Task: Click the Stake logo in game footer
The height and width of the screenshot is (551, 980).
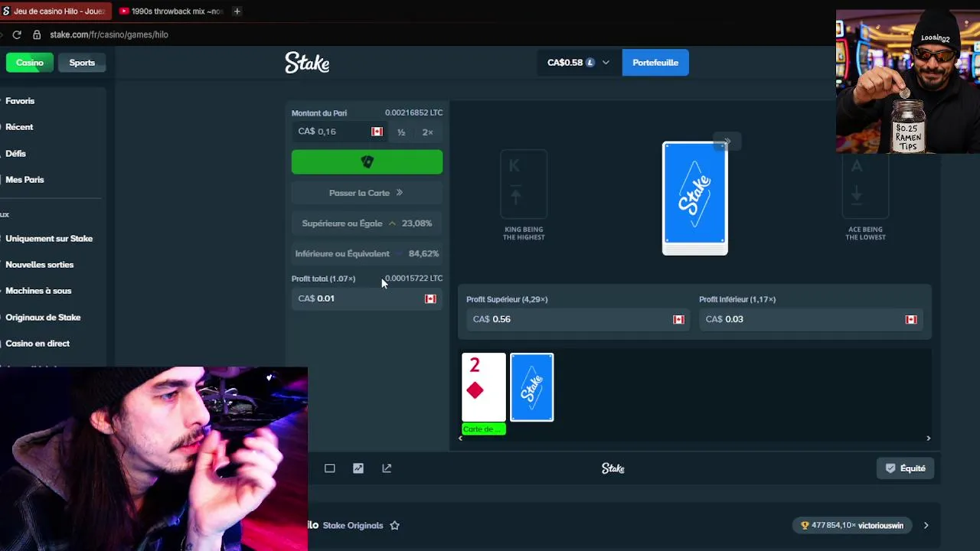Action: 613,468
